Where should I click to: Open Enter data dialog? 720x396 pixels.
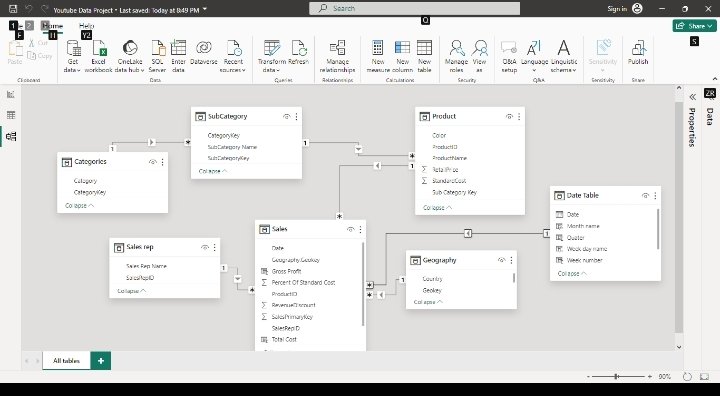point(178,56)
